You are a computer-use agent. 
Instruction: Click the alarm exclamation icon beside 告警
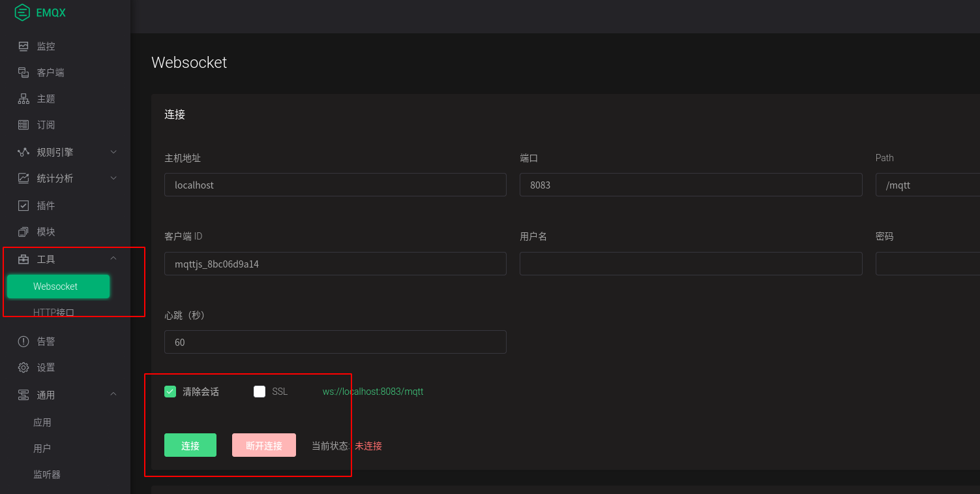23,341
